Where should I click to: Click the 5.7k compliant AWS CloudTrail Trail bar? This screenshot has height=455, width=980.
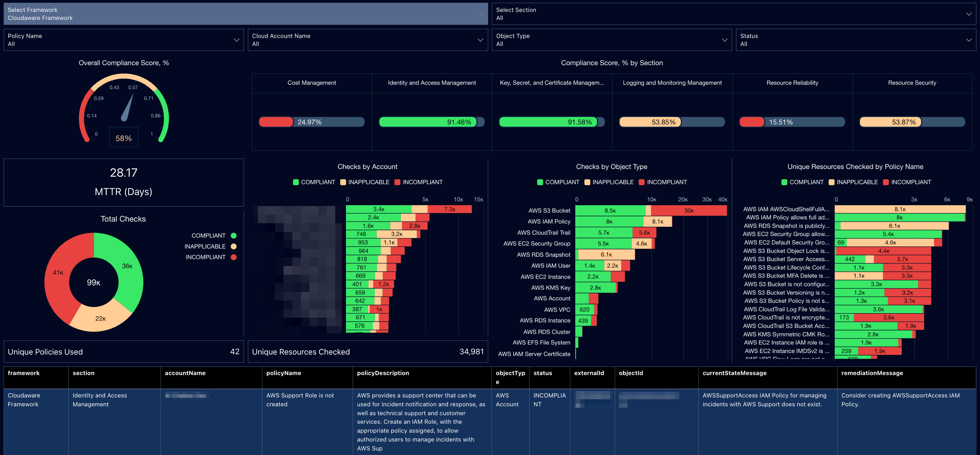point(604,233)
